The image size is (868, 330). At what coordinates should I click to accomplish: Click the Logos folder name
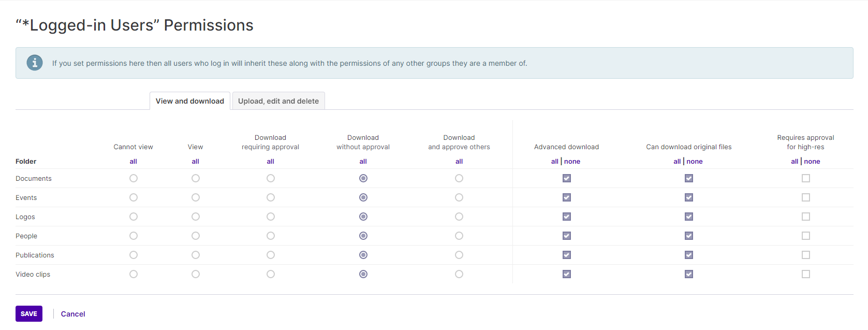[25, 217]
